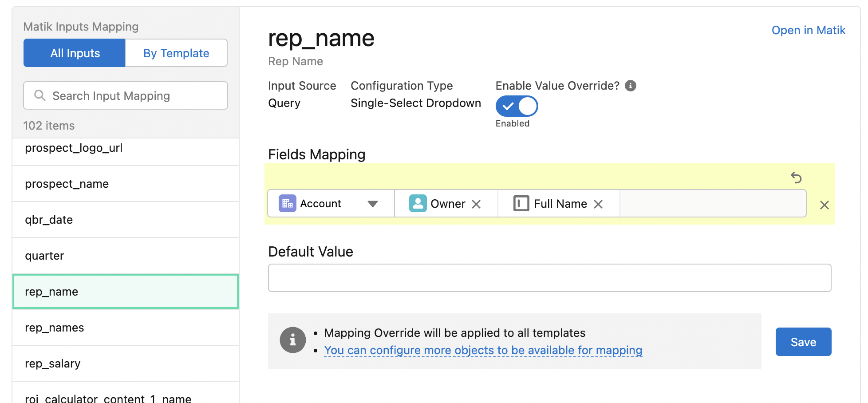Open the Account object dropdown
The height and width of the screenshot is (403, 868).
pyautogui.click(x=331, y=204)
